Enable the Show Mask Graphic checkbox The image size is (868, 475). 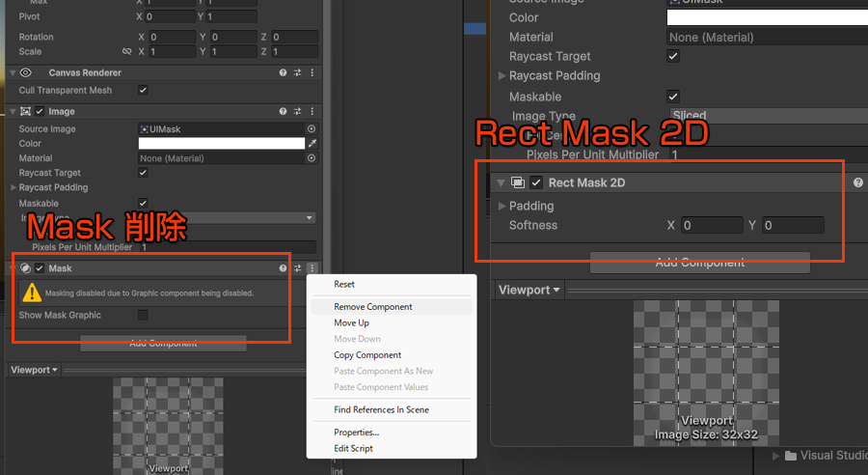(143, 315)
